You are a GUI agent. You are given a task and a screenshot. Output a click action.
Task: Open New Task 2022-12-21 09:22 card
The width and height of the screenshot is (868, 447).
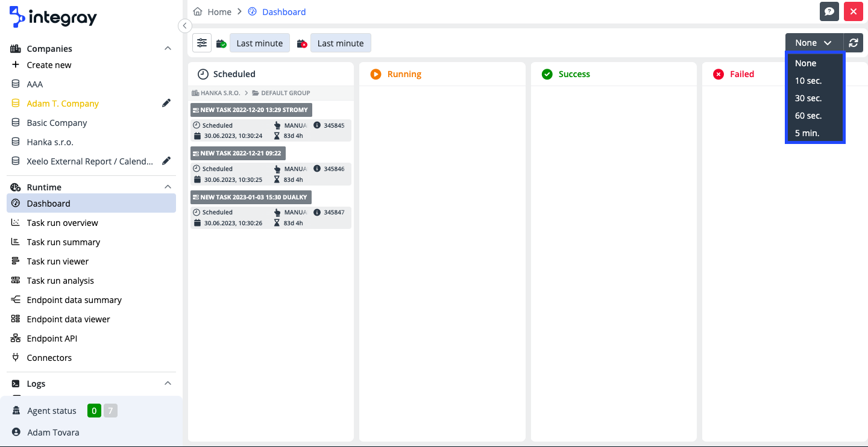238,153
